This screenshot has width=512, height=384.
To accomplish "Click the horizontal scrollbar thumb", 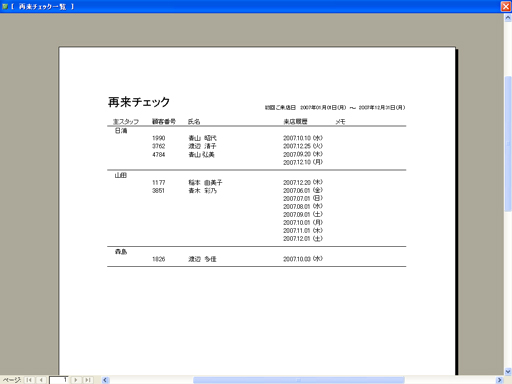I will [299, 380].
